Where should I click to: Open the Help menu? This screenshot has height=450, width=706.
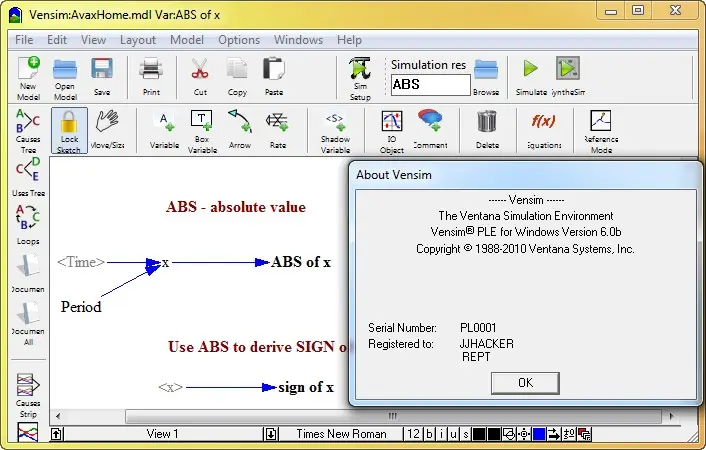click(349, 40)
